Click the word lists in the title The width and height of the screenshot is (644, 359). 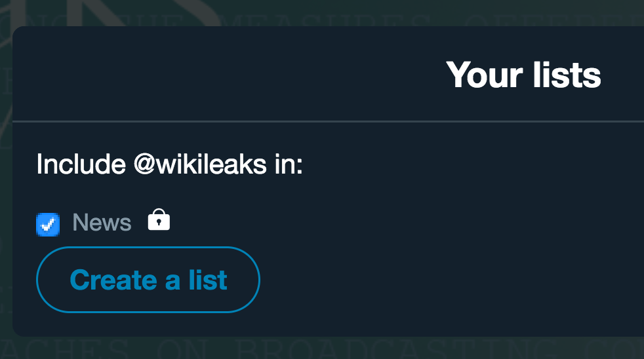[x=568, y=75]
